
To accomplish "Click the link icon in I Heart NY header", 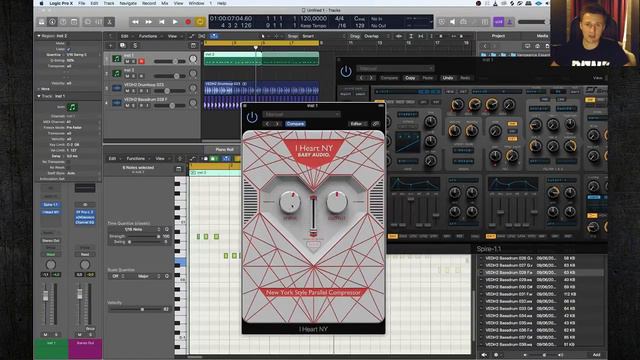I will [x=376, y=124].
